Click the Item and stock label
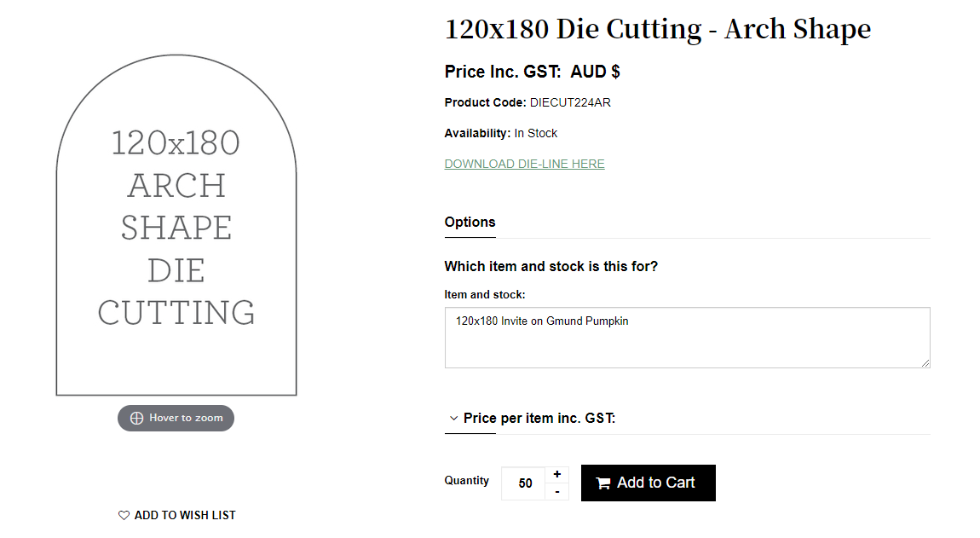980x538 pixels. (x=485, y=295)
